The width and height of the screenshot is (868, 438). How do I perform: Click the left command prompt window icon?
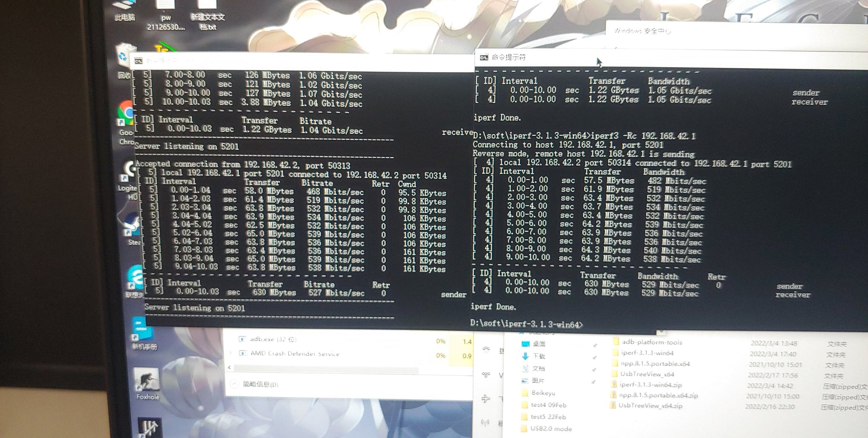pos(138,61)
